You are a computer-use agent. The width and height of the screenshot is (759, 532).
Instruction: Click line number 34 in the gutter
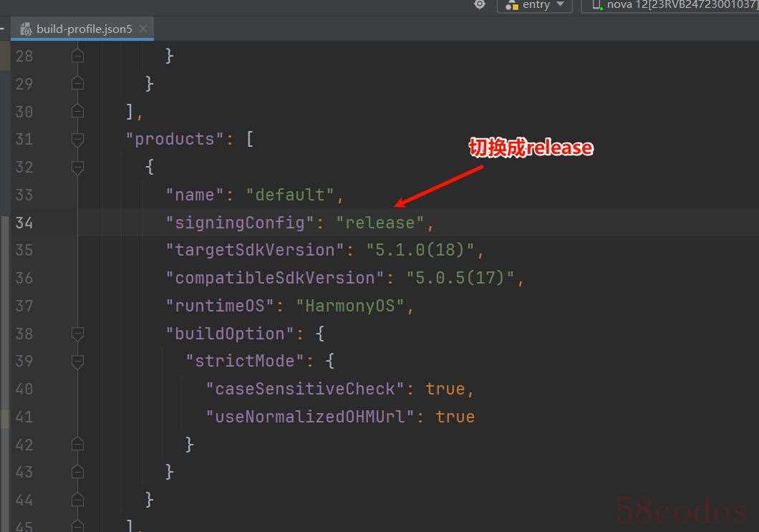[x=24, y=223]
